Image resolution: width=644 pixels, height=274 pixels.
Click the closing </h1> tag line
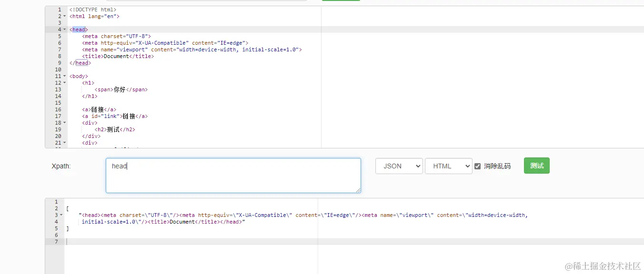pos(90,96)
